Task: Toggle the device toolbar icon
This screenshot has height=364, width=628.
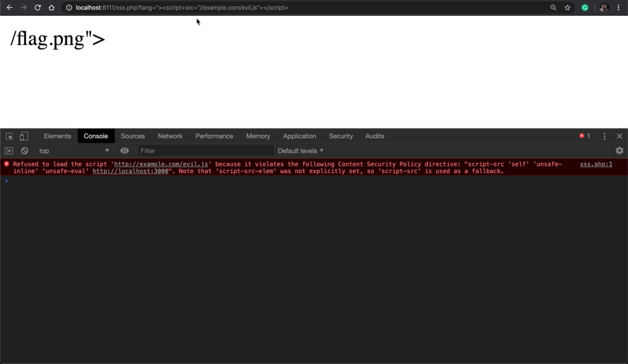Action: point(24,136)
